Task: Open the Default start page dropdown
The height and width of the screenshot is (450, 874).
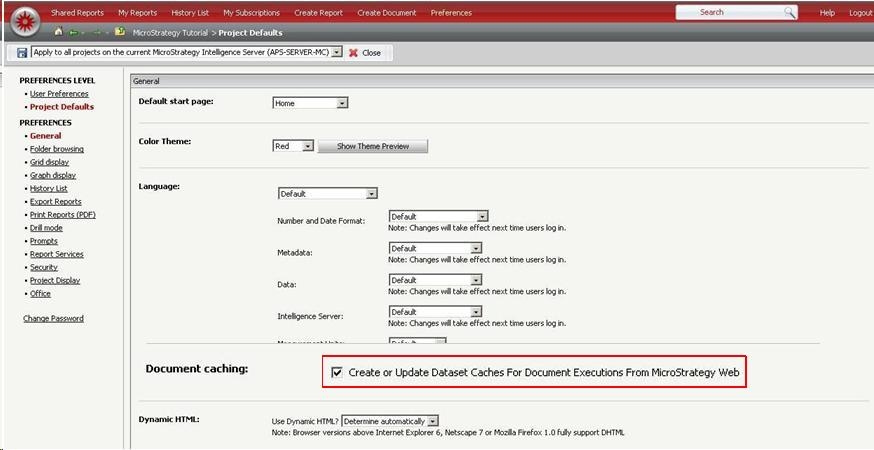Action: click(x=342, y=103)
